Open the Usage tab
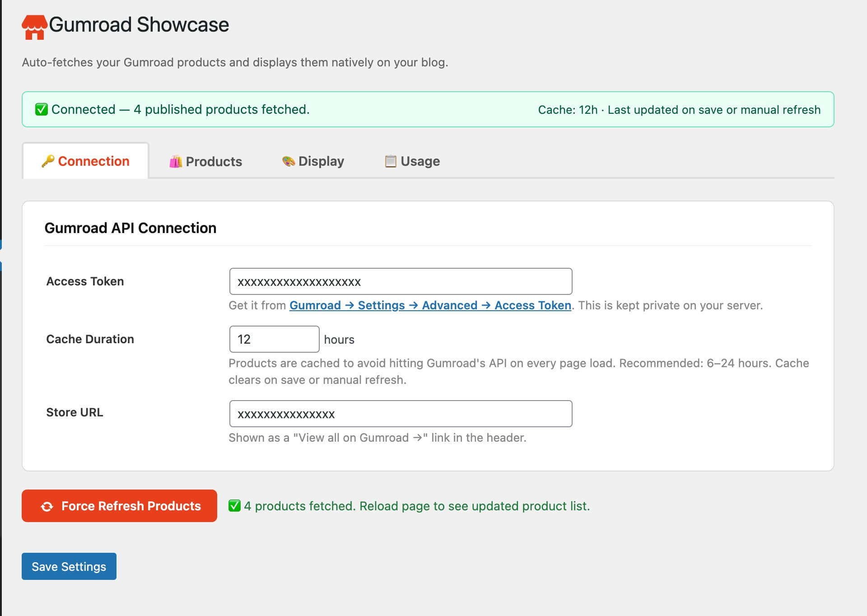Viewport: 867px width, 616px height. [x=412, y=161]
